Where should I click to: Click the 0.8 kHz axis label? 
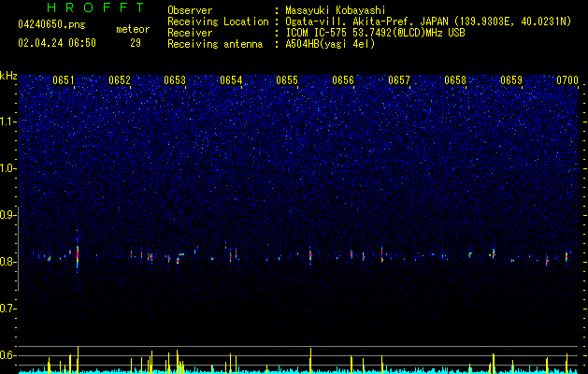point(7,262)
